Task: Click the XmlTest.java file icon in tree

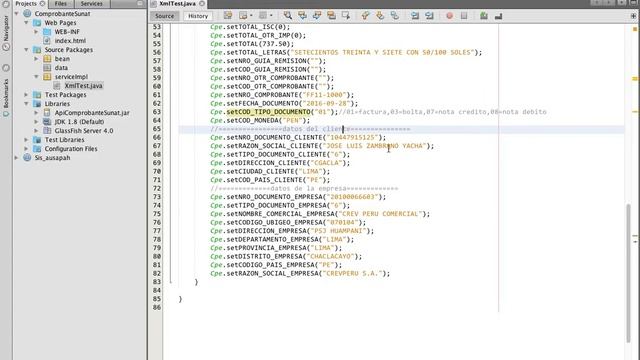Action: (x=57, y=86)
